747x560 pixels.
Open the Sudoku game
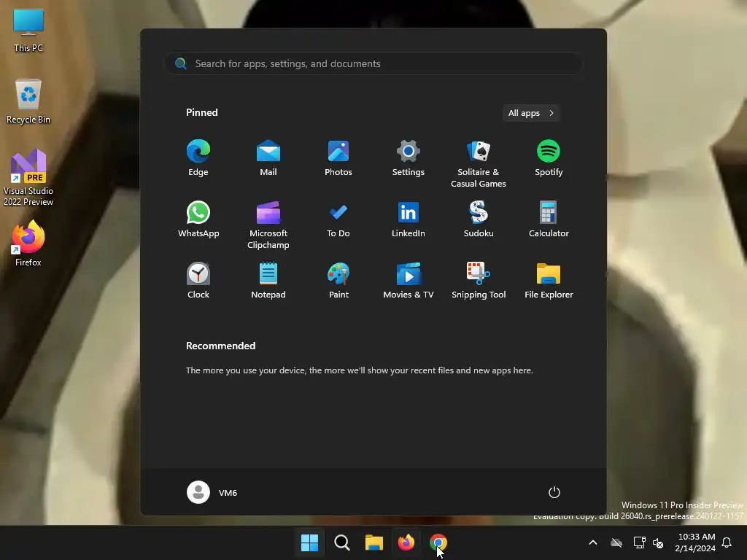479,219
